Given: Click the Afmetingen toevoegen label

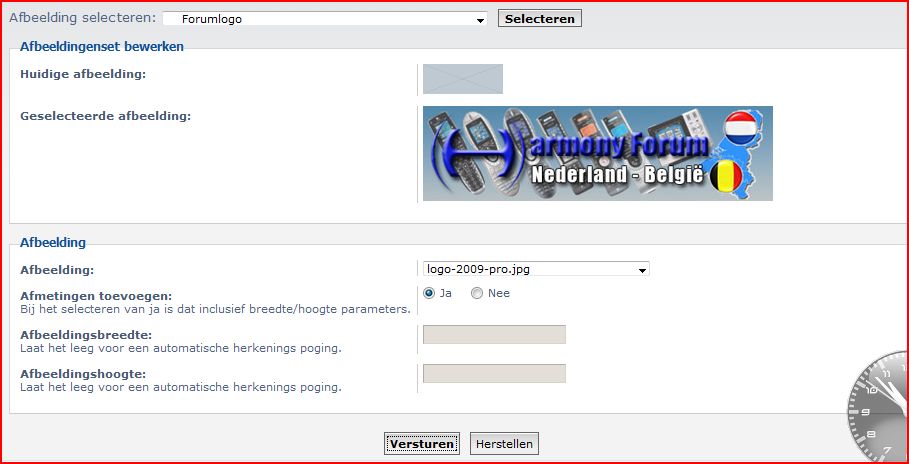Looking at the screenshot, I should [96, 296].
